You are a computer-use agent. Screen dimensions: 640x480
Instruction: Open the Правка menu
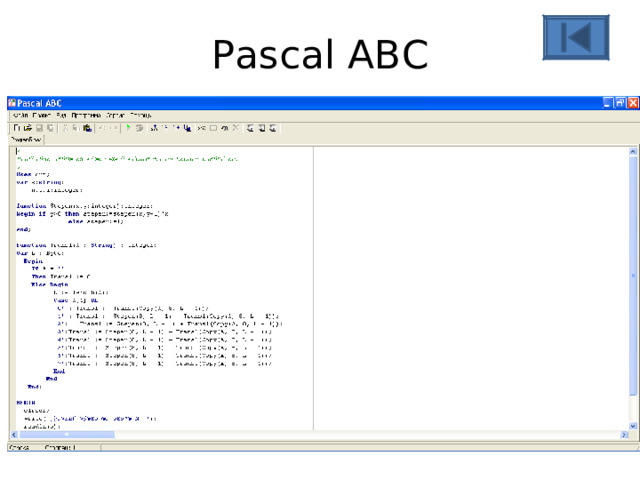point(42,115)
